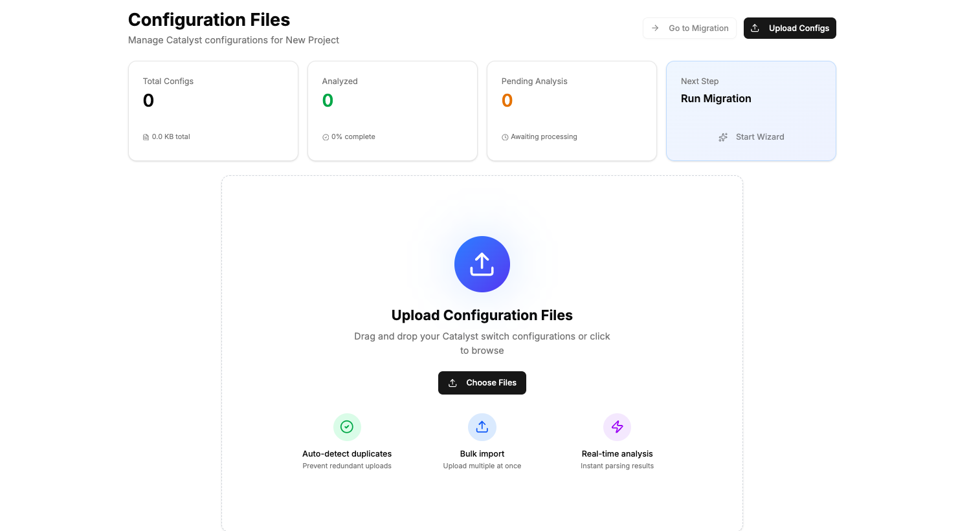Click the purple lightning Real-time analysis icon

pos(617,427)
